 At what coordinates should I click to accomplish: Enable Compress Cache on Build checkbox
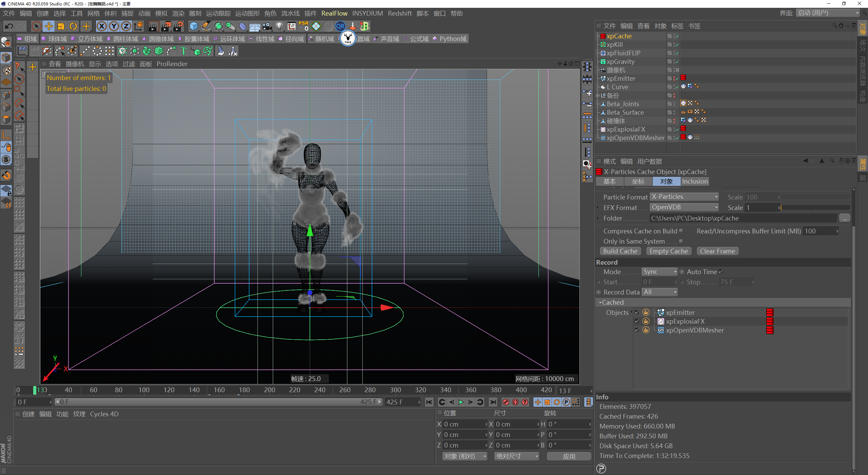681,231
